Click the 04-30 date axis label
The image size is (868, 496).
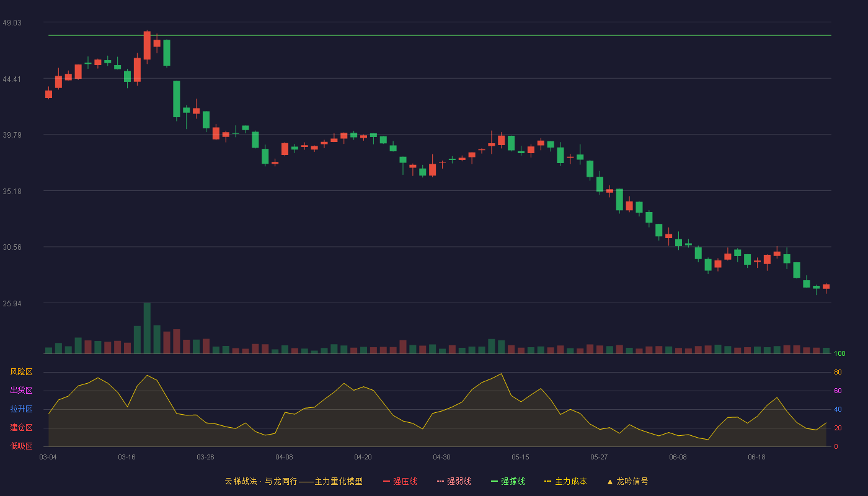coord(441,457)
